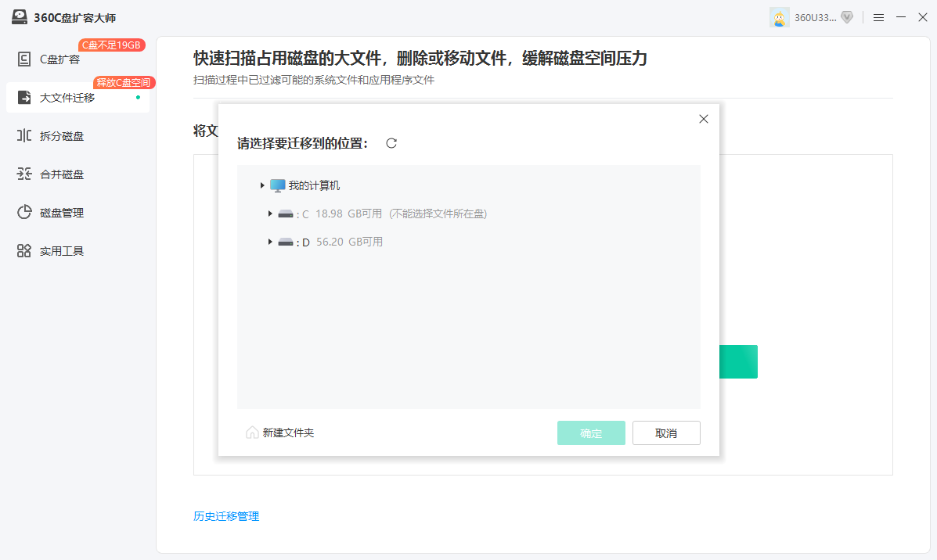Confirm with the 确定 button
Screen dimensions: 937x560
(x=591, y=433)
